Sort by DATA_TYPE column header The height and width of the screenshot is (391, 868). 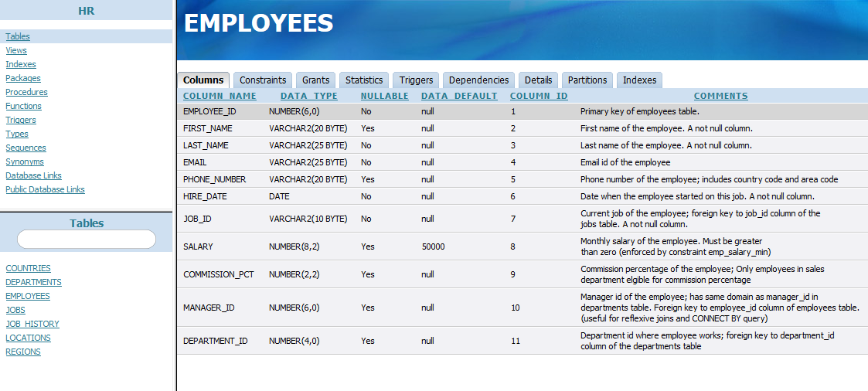tap(308, 97)
